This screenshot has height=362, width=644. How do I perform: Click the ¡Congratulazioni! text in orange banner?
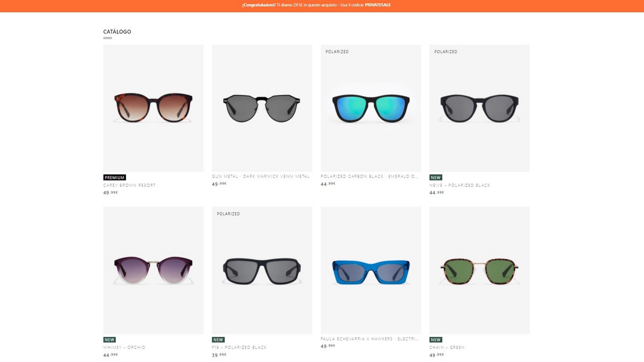(259, 5)
